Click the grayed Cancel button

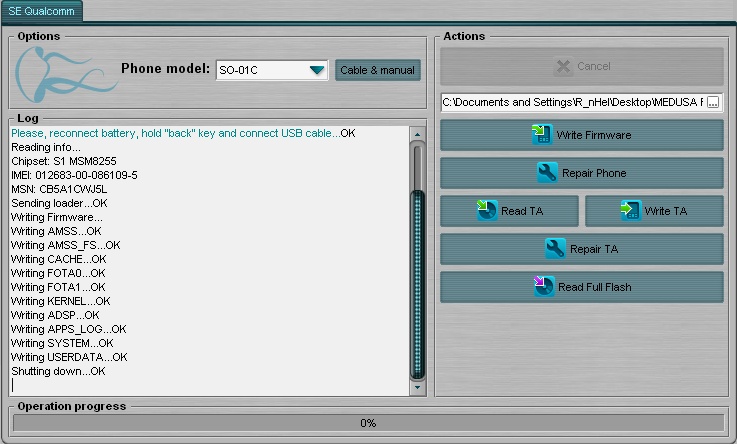tap(581, 66)
